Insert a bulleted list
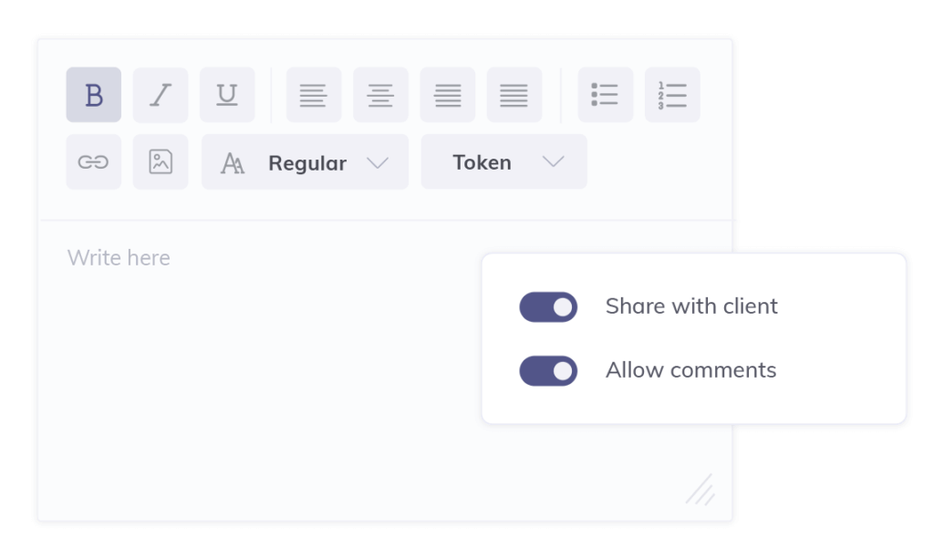This screenshot has height=560, width=934. tap(606, 95)
